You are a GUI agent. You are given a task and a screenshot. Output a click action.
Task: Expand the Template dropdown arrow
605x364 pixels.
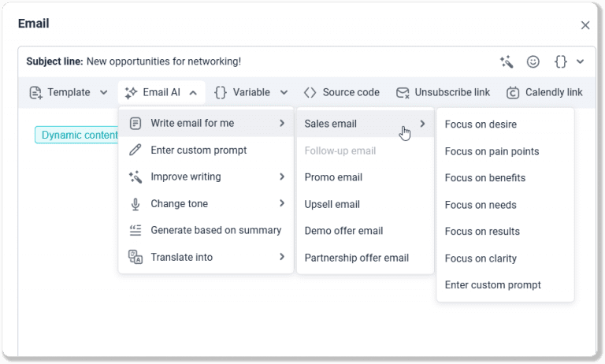103,93
